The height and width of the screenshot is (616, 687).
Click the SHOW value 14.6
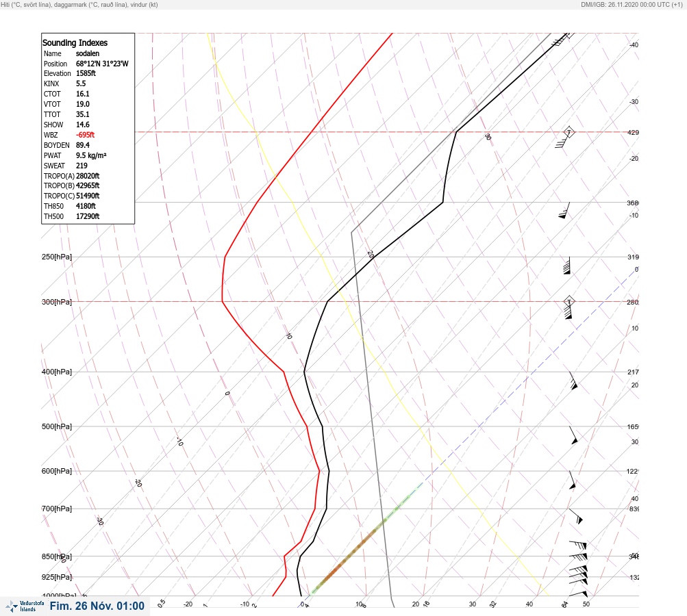83,125
